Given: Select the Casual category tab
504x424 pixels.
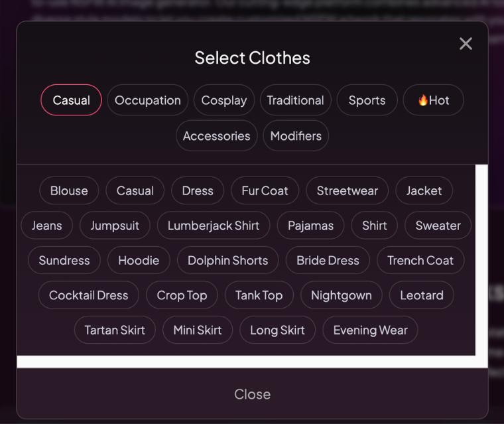Looking at the screenshot, I should pos(71,100).
